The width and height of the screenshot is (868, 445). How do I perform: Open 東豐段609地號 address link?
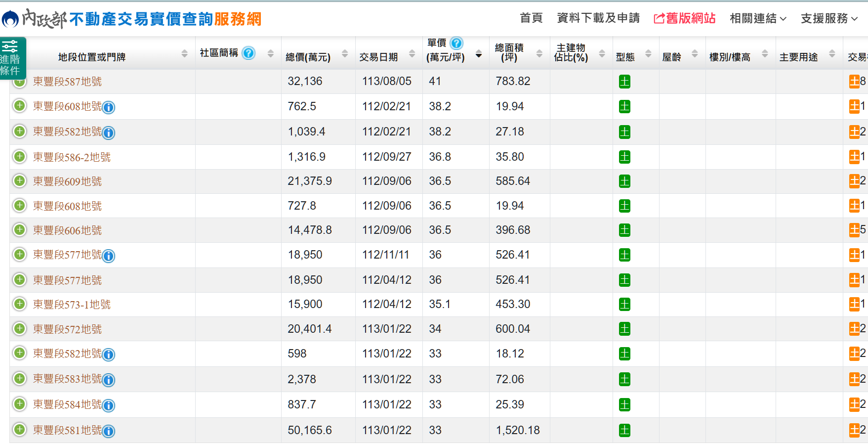[x=67, y=181]
